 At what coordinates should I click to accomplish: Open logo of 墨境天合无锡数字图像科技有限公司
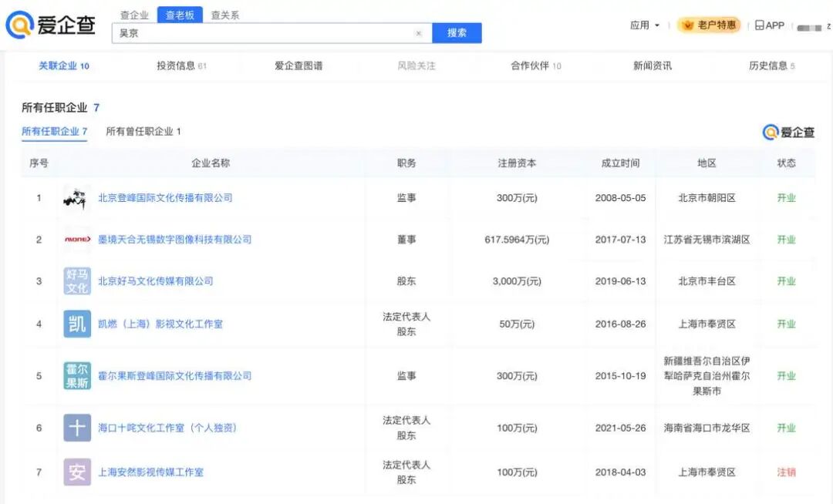(x=77, y=239)
